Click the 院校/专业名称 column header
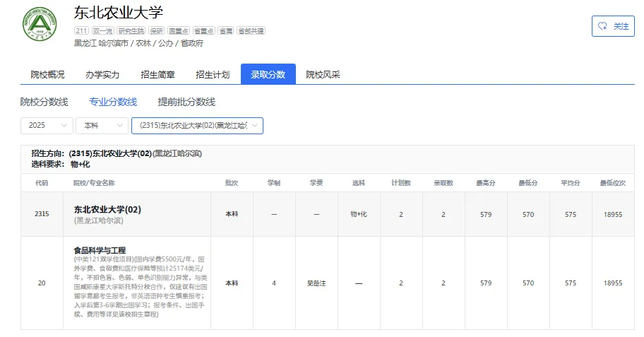644x337 pixels. (x=94, y=183)
